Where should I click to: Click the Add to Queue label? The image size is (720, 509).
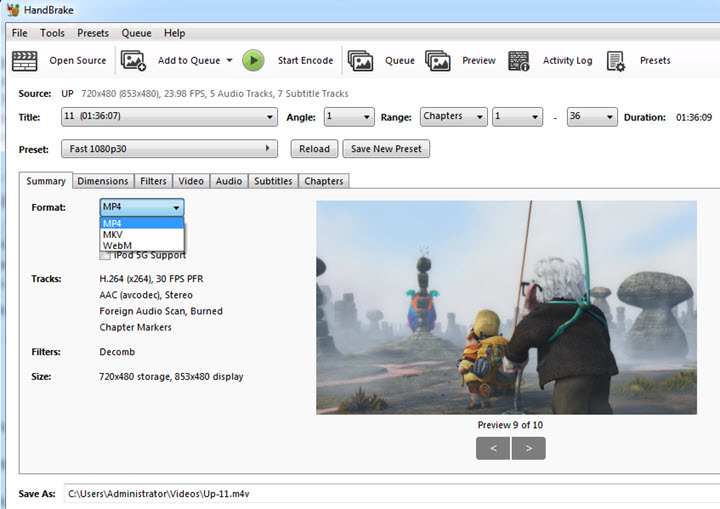point(189,61)
